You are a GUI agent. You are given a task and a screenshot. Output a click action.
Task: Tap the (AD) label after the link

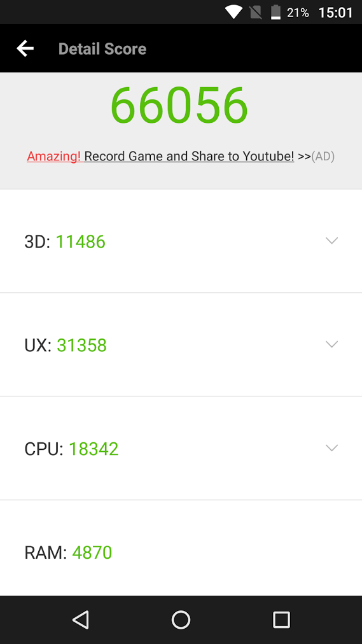(x=323, y=157)
